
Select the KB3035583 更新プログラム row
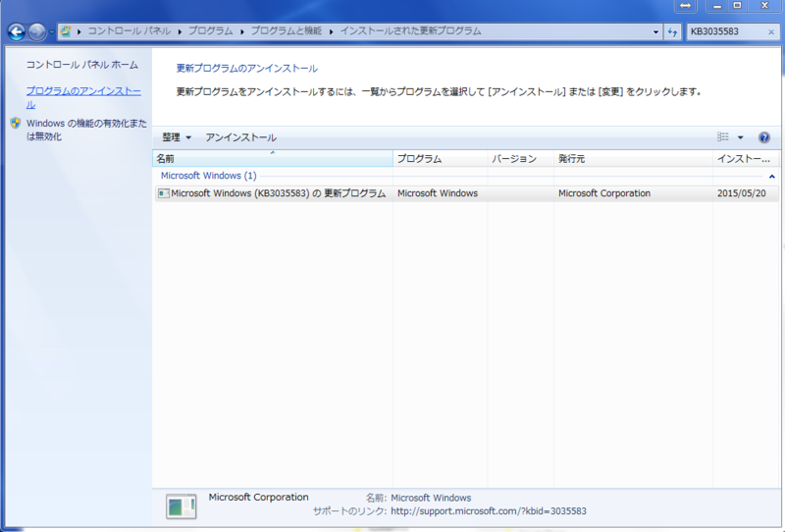tap(467, 193)
